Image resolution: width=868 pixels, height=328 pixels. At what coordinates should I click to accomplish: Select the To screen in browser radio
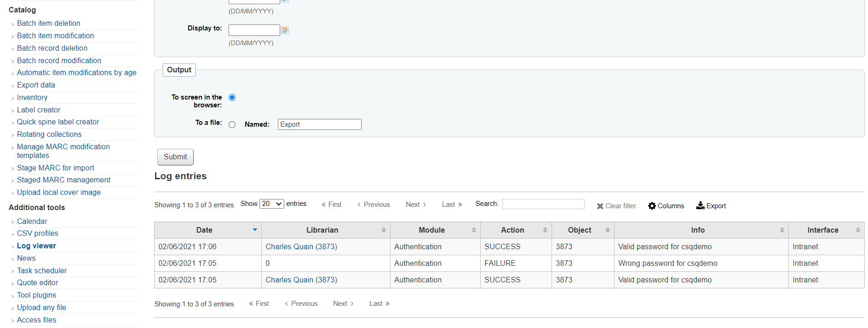(232, 98)
